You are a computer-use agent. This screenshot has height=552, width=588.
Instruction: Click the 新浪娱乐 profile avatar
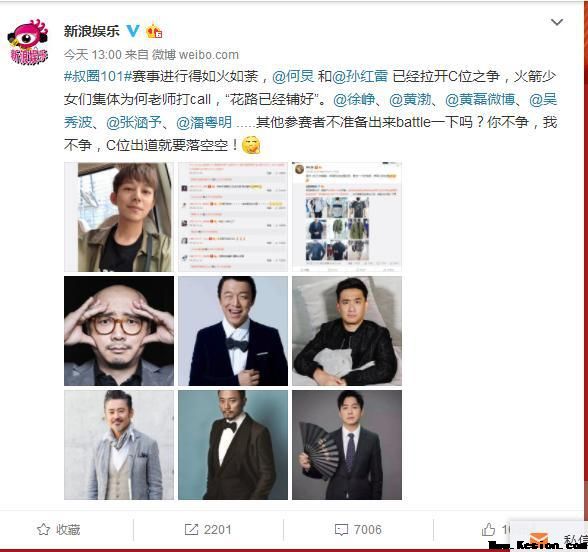click(x=28, y=42)
